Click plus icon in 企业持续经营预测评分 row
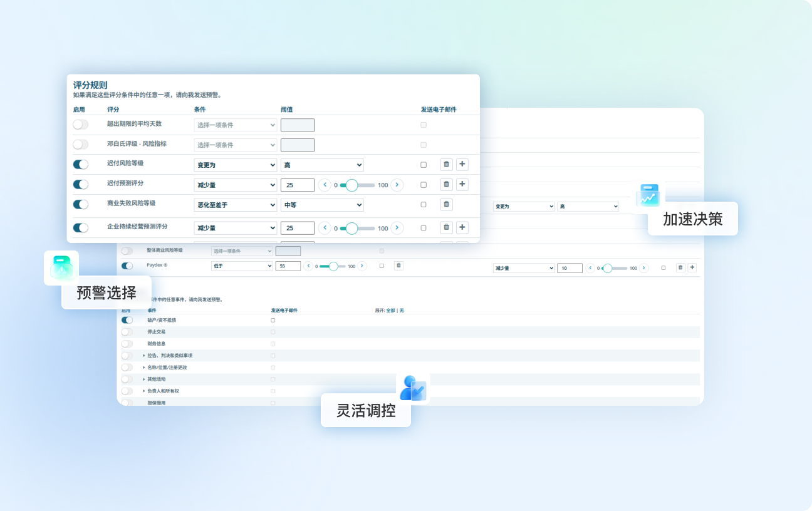Viewport: 812px width, 511px height. [x=462, y=228]
